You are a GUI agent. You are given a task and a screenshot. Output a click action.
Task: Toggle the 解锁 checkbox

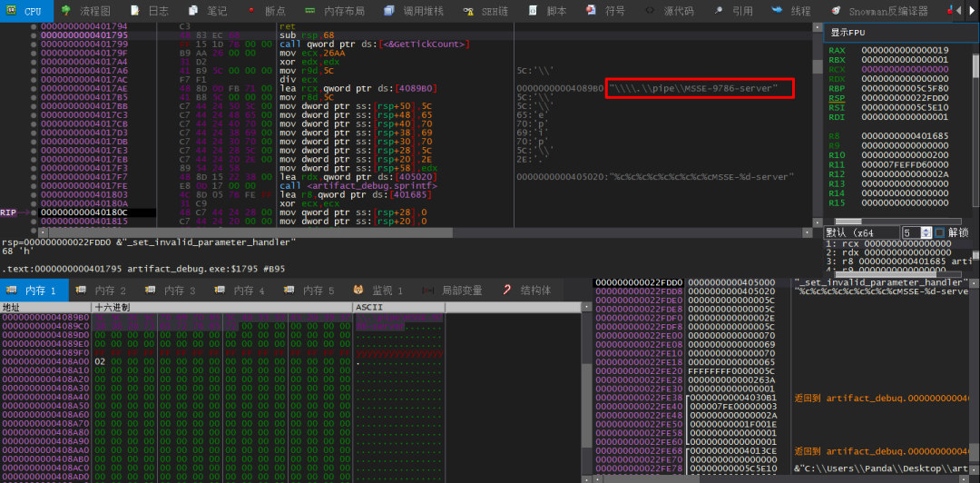tap(939, 232)
